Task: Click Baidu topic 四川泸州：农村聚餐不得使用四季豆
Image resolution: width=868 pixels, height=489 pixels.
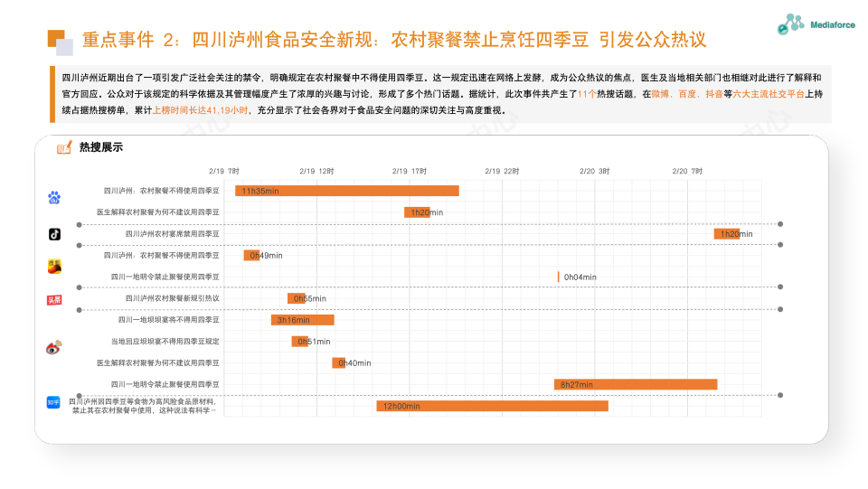Action: (x=161, y=191)
